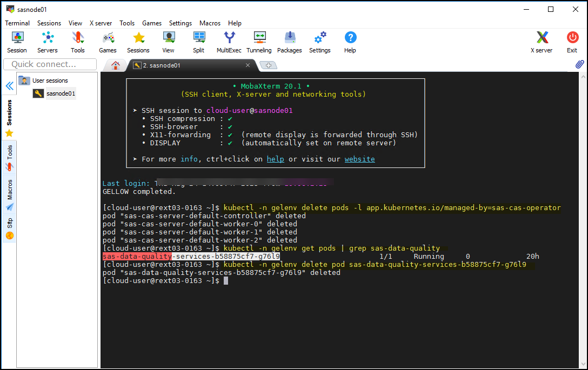Click the Sessions star icon in toolbar
Image resolution: width=588 pixels, height=370 pixels.
[138, 39]
